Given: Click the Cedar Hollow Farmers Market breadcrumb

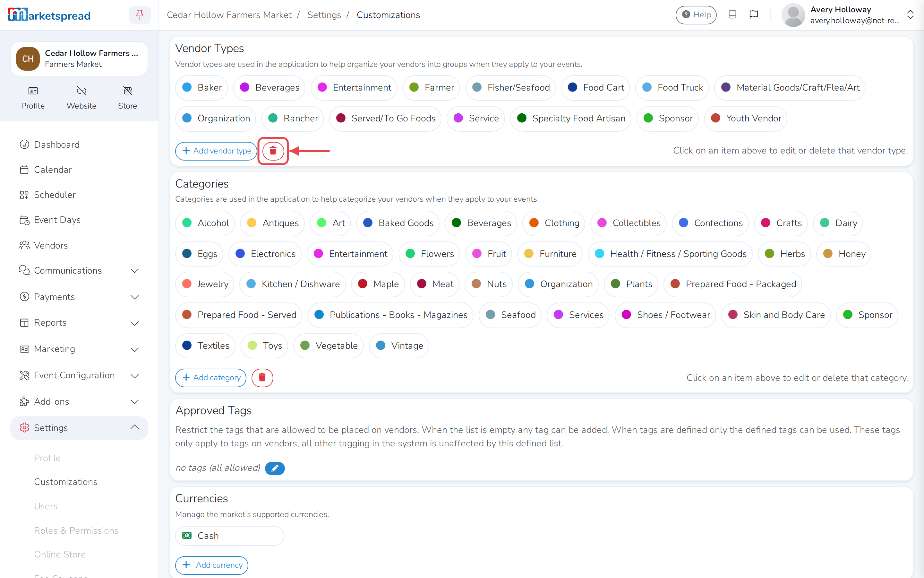Looking at the screenshot, I should pos(229,15).
